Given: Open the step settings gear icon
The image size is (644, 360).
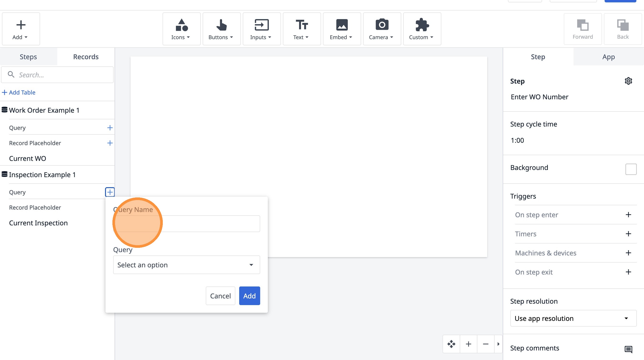Looking at the screenshot, I should click(x=628, y=81).
